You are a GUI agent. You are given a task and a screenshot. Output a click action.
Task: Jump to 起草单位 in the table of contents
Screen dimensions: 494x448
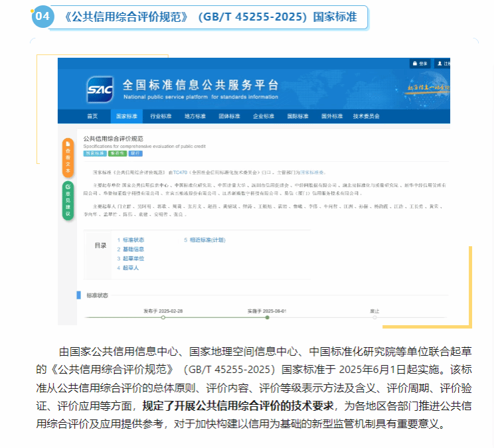(133, 258)
